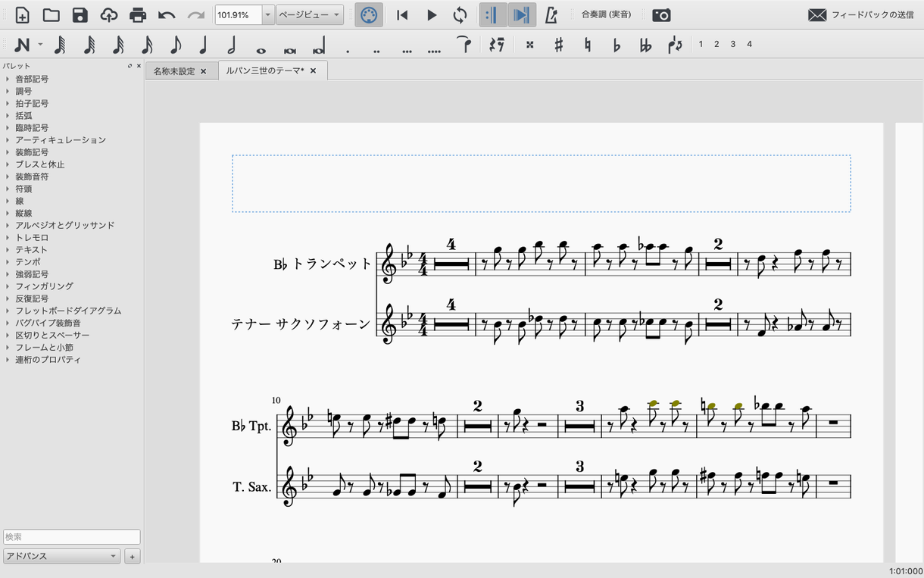Take a screenshot with camera icon
Image resolution: width=924 pixels, height=578 pixels.
tap(661, 15)
